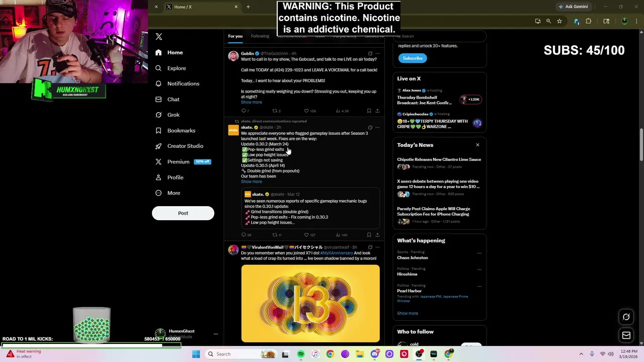Open options for Pearl Harbor trend
Image resolution: width=644 pixels, height=362 pixels.
479,286
